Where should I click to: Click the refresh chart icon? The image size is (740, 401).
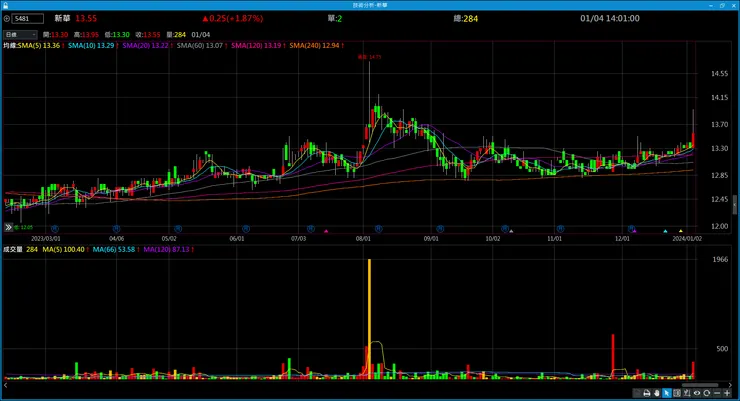[706, 393]
